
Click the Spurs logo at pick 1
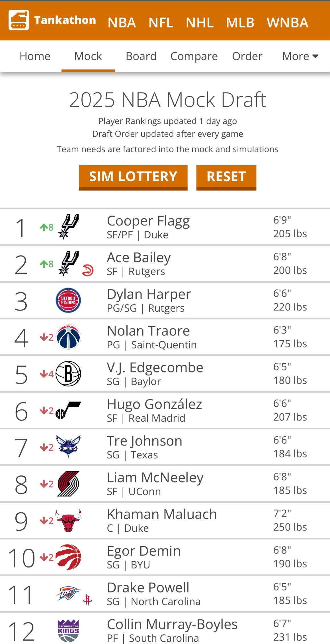click(x=69, y=227)
